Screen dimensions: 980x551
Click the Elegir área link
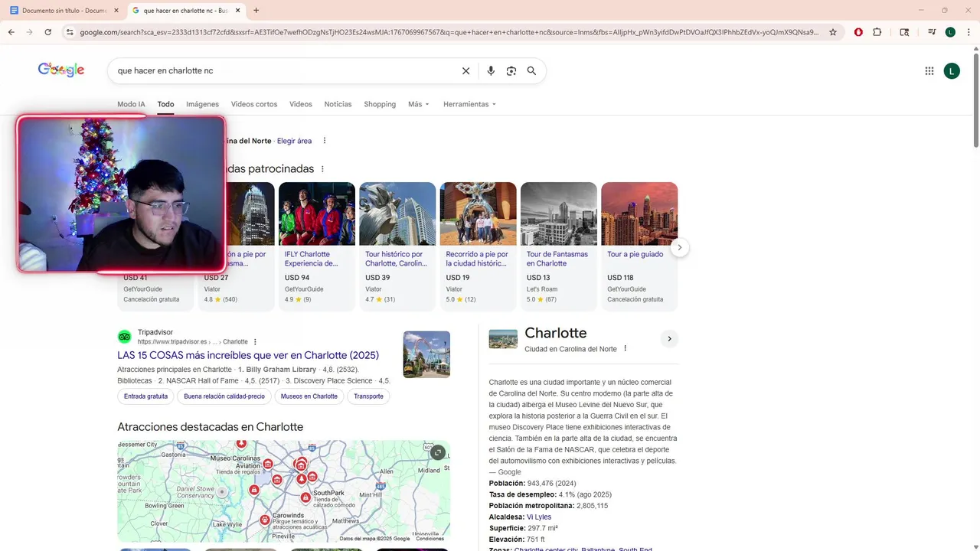[294, 141]
